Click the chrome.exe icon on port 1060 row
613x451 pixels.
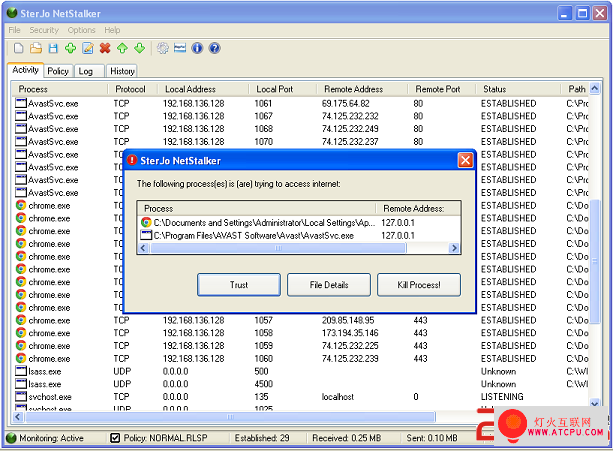[x=21, y=358]
